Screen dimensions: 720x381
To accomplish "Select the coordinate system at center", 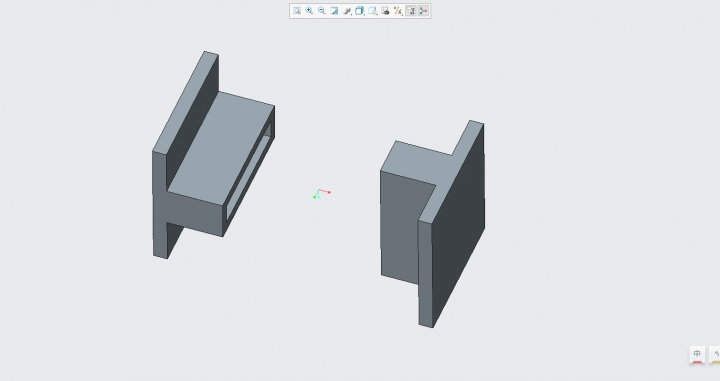I will (x=321, y=194).
